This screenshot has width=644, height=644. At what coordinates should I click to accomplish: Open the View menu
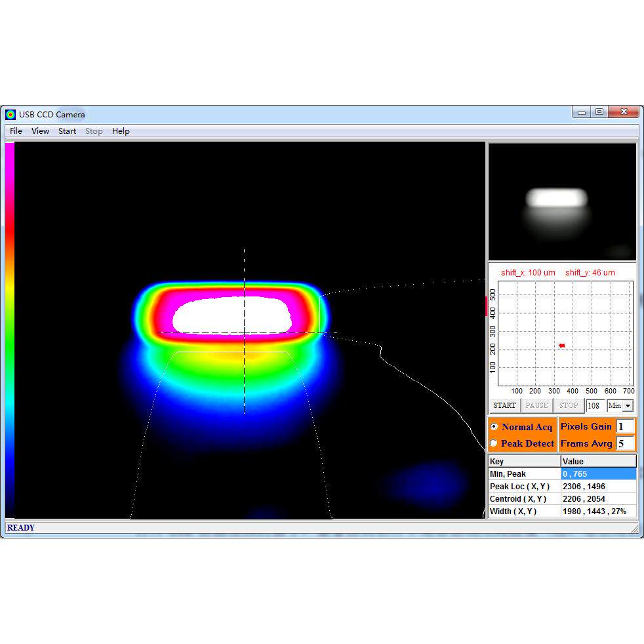(40, 131)
